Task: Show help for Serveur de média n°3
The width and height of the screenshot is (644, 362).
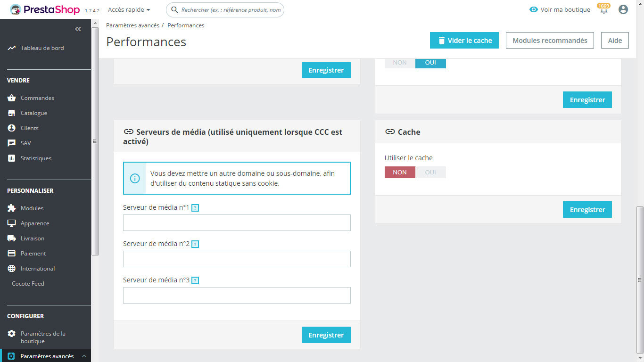Action: [195, 280]
